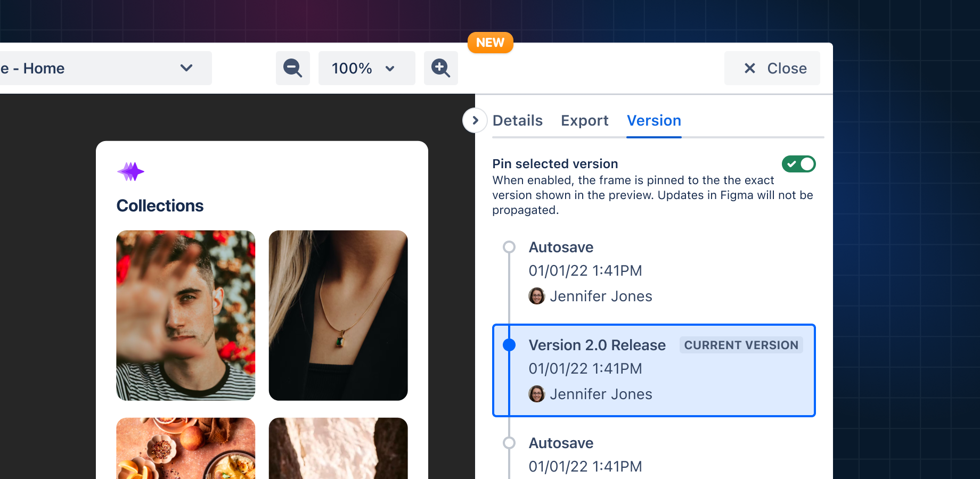Open the pink fabric photo thumbnail
980x479 pixels.
pos(338,448)
